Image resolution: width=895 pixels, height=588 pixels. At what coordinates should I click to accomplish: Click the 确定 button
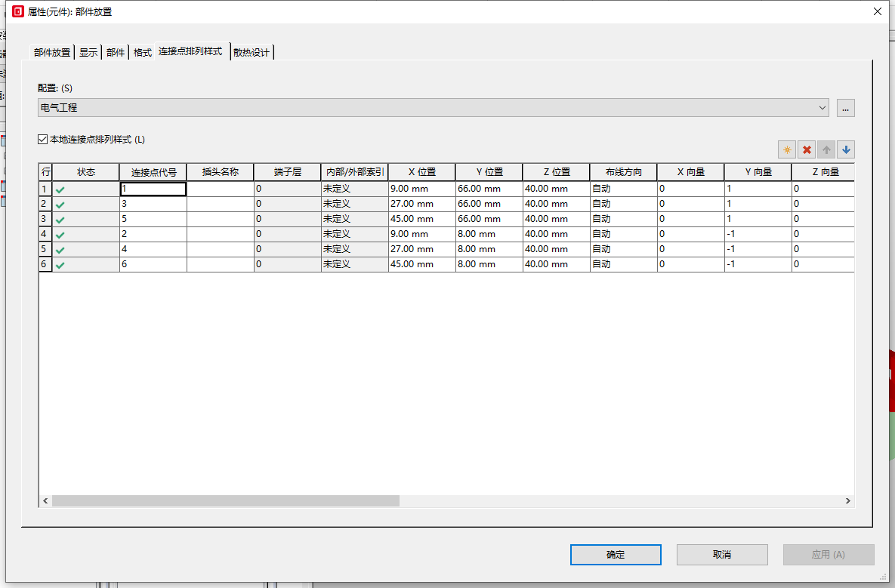[616, 555]
